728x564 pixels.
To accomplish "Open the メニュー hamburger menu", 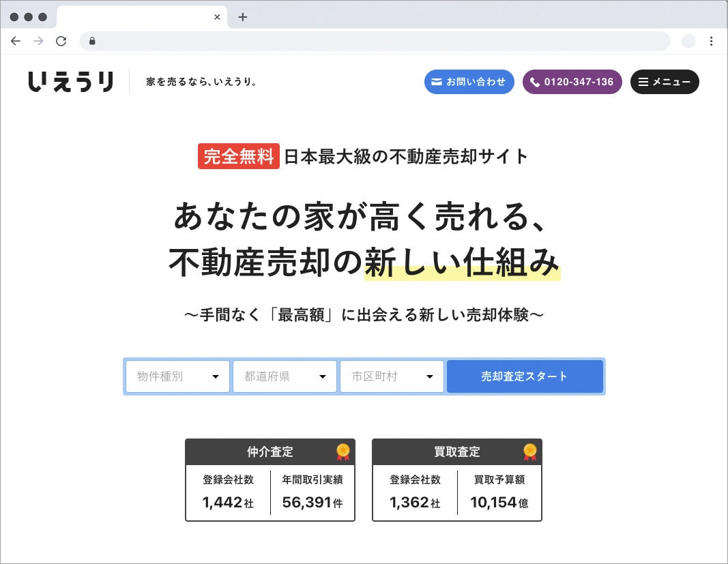I will [665, 82].
